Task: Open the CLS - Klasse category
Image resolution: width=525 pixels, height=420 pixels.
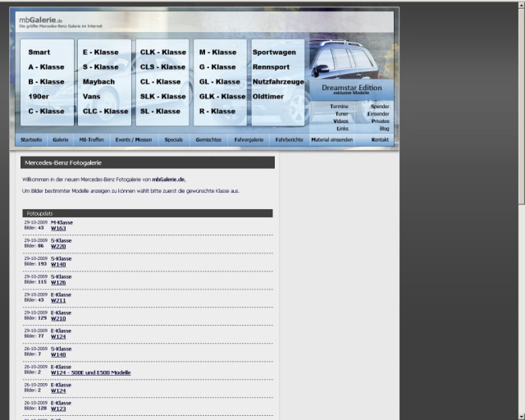Action: [x=162, y=67]
